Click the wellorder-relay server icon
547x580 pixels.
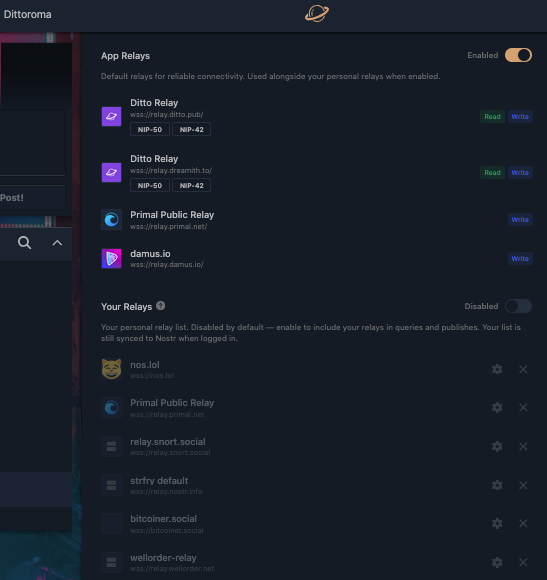click(111, 562)
